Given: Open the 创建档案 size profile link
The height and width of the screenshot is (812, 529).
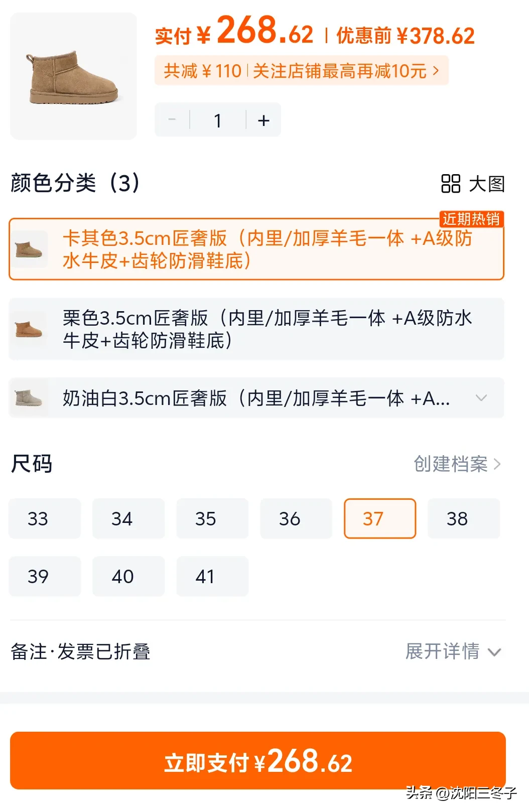Looking at the screenshot, I should tap(449, 465).
